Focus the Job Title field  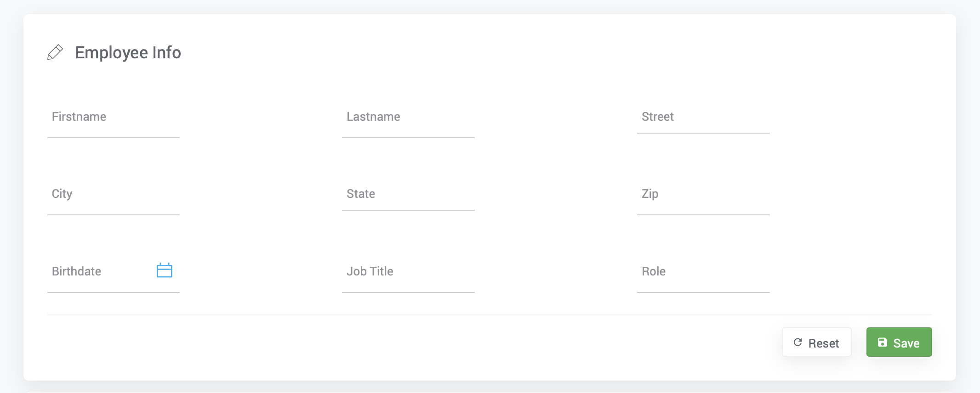pyautogui.click(x=408, y=272)
